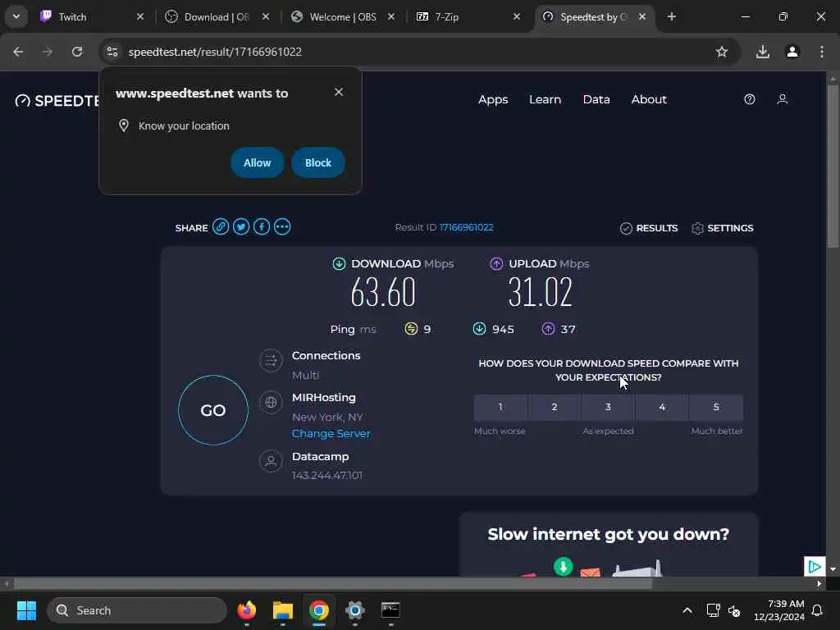Show hidden system tray icons chevron
The height and width of the screenshot is (630, 840).
click(x=687, y=610)
